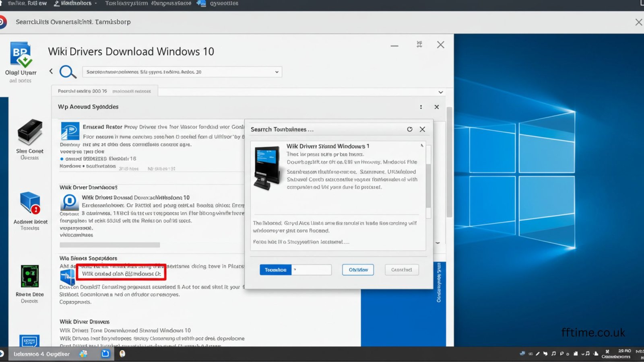Close the outer search bar with X
Image resolution: width=644 pixels, height=362 pixels.
(638, 22)
